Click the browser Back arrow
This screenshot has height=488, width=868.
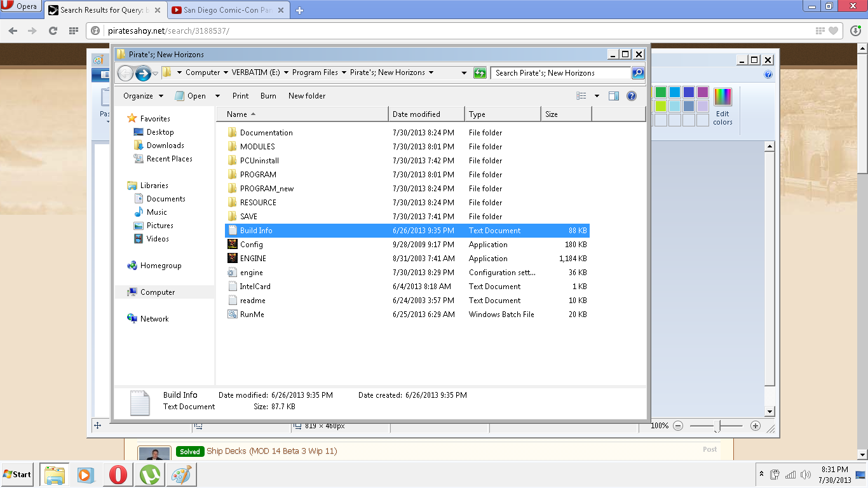pos(13,30)
